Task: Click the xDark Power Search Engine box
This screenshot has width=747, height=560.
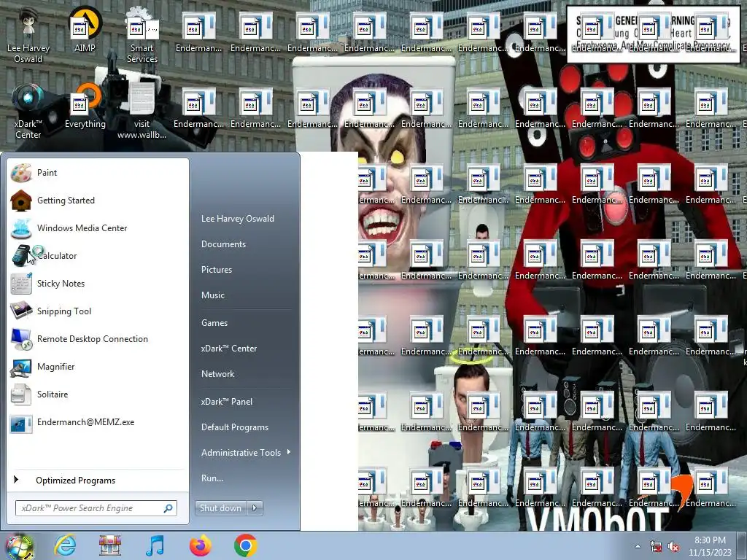Action: coord(96,508)
